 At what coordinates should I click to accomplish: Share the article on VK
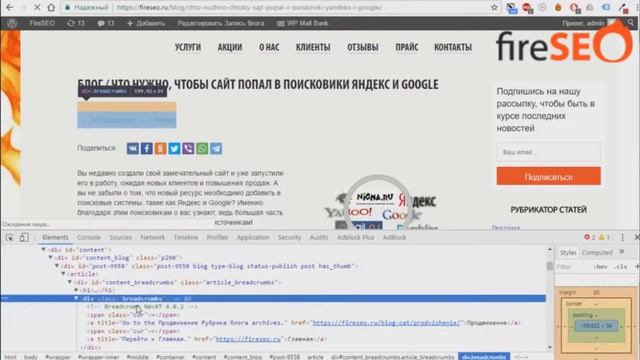133,149
